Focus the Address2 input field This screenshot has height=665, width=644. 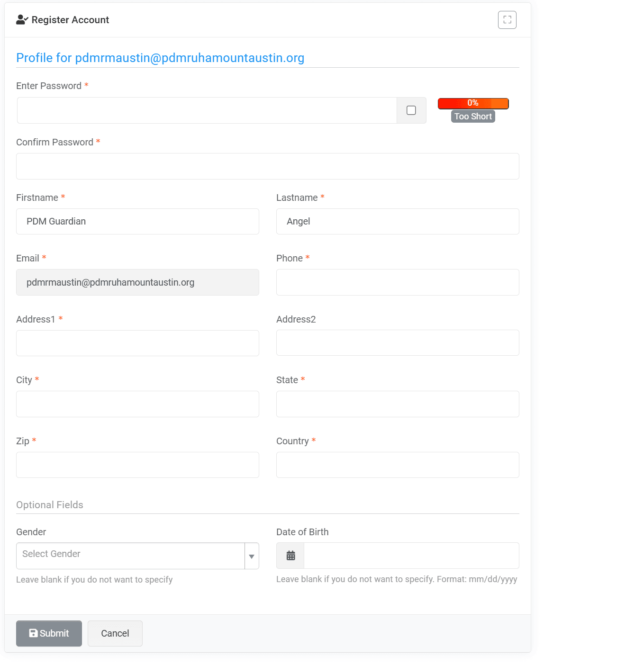pos(398,342)
